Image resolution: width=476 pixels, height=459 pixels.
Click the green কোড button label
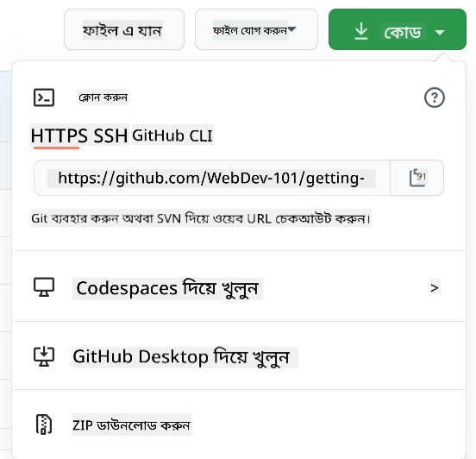click(x=403, y=32)
